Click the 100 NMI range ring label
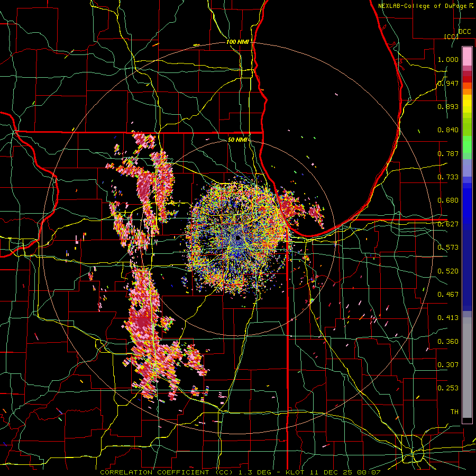476x476 pixels. tap(237, 42)
